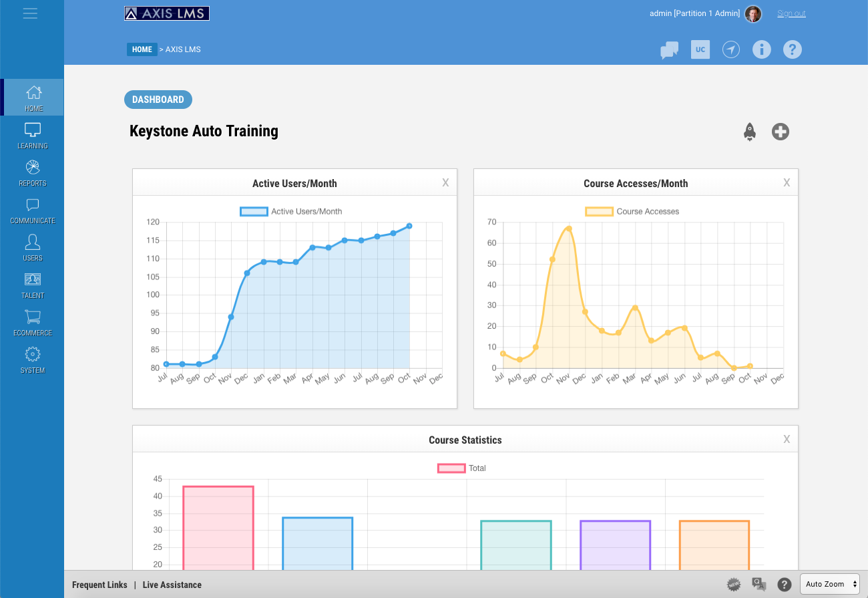Click the NEW badge icon in footer

[734, 585]
